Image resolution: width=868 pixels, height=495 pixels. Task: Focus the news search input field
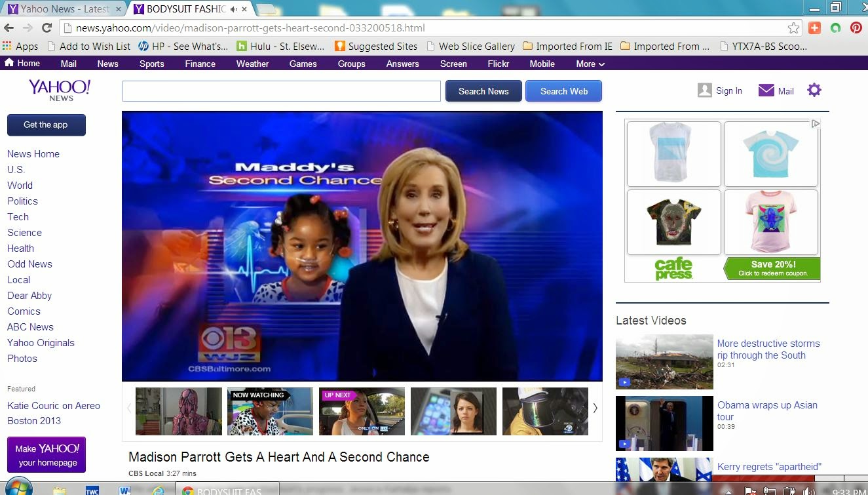282,91
